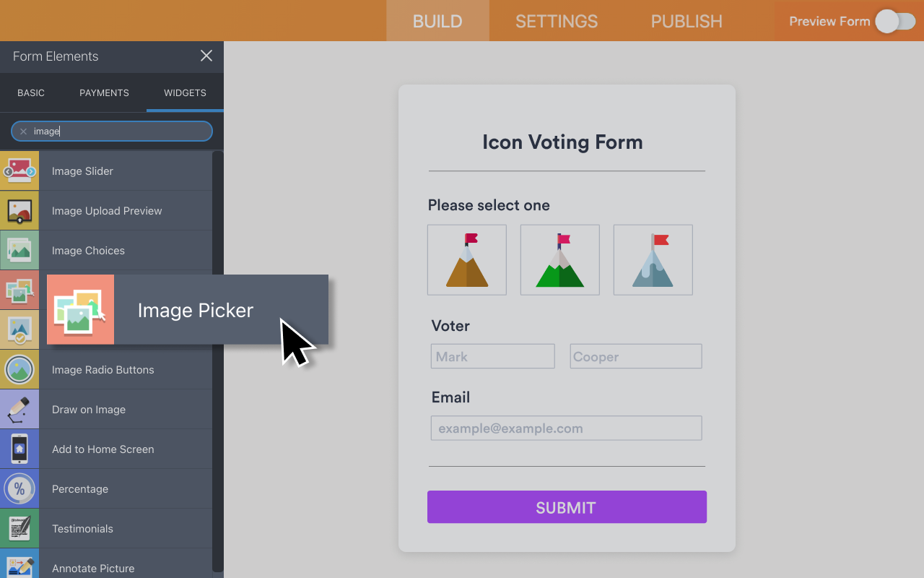This screenshot has width=924, height=578.
Task: Clear the image search query
Action: point(23,131)
